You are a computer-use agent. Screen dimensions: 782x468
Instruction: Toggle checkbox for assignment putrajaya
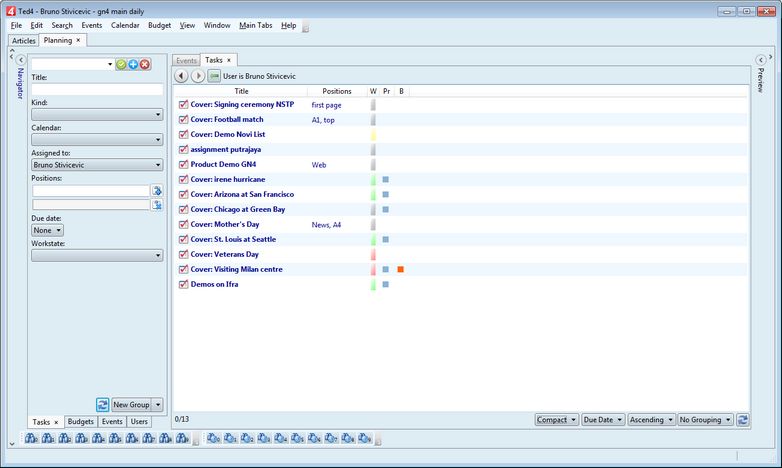point(183,149)
